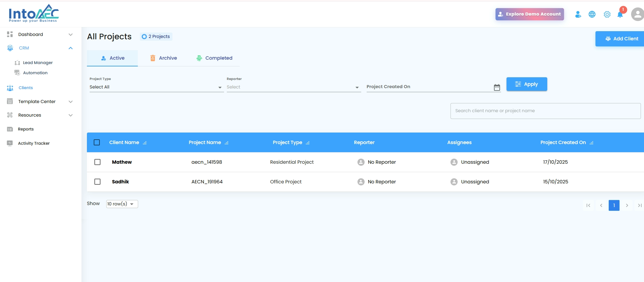Click reporter avatar in Mathew row

click(361, 162)
